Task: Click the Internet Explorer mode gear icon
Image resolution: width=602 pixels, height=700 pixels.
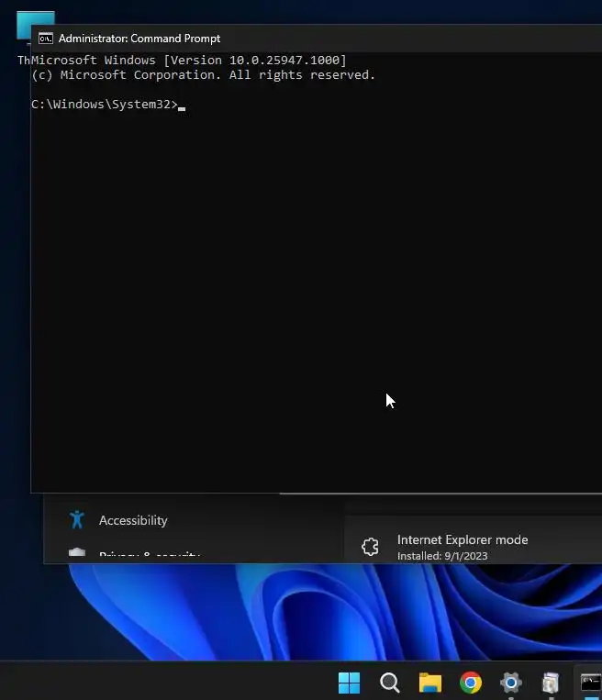Action: [x=370, y=547]
